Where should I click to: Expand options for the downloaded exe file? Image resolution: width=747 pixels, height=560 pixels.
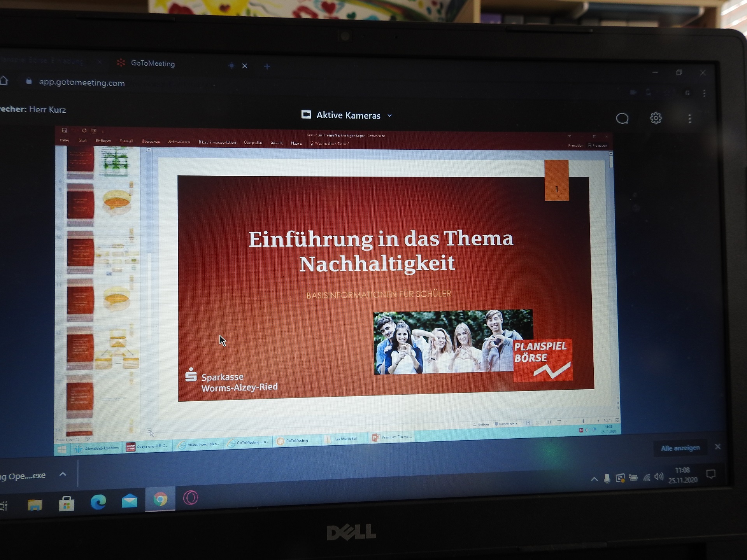pos(63,474)
